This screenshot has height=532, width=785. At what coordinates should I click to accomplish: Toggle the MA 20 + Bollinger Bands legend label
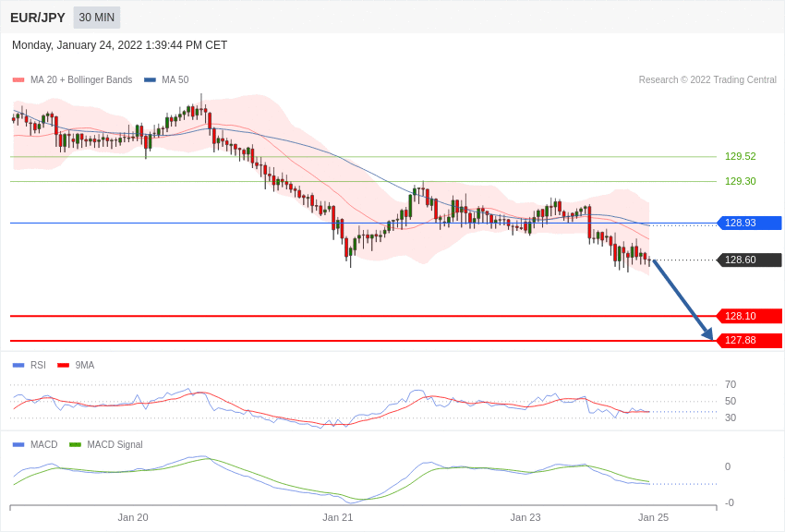coord(81,79)
